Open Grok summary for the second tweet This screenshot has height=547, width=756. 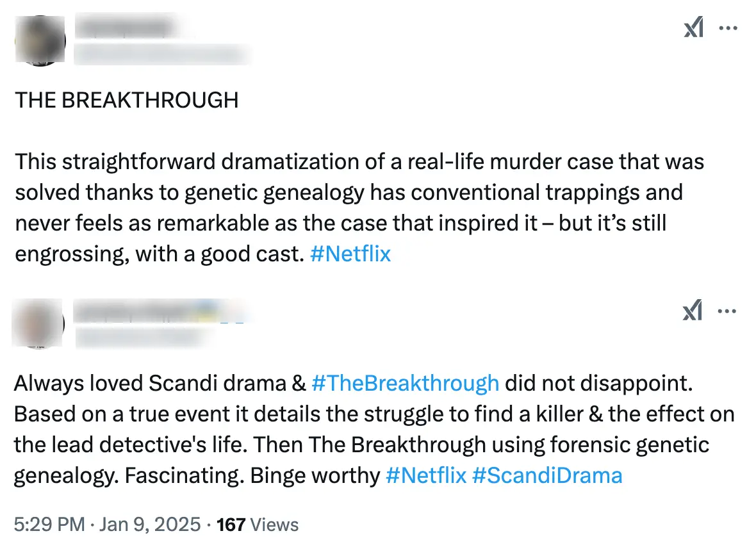[x=691, y=311]
